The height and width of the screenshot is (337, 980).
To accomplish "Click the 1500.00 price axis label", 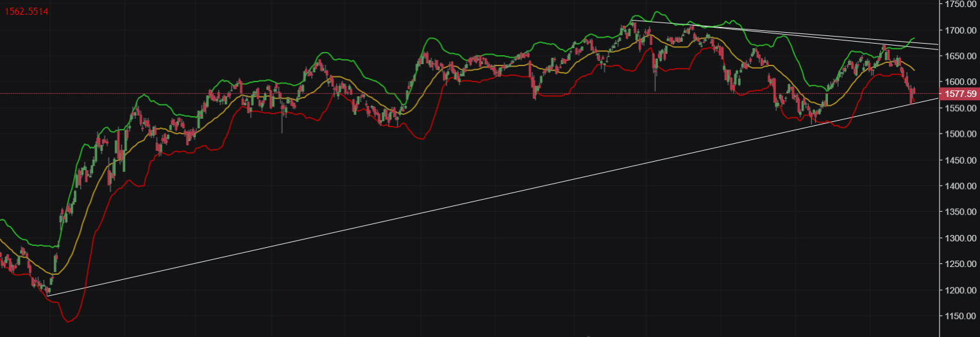I will [x=961, y=134].
